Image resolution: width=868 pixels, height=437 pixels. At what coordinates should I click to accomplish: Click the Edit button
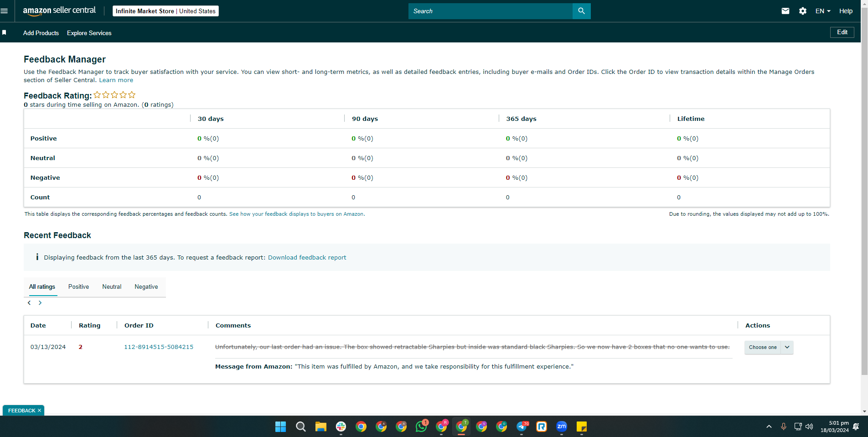pyautogui.click(x=842, y=32)
